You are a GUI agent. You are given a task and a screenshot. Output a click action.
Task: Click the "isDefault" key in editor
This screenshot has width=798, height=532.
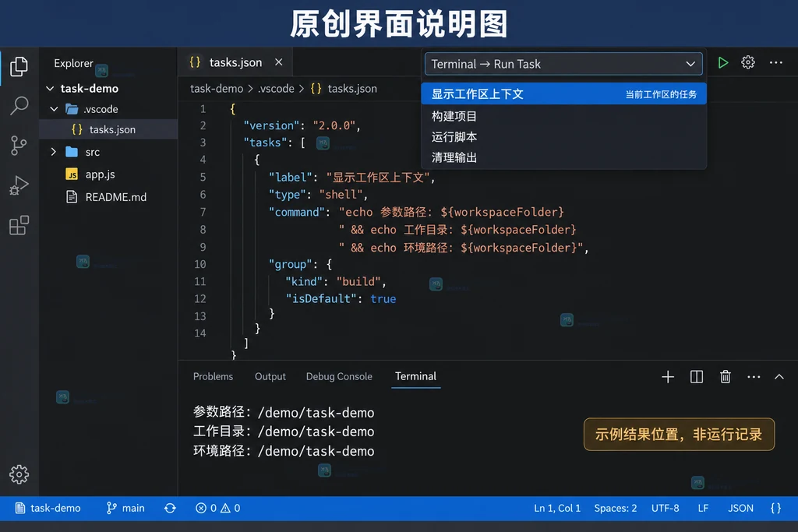[x=320, y=299]
